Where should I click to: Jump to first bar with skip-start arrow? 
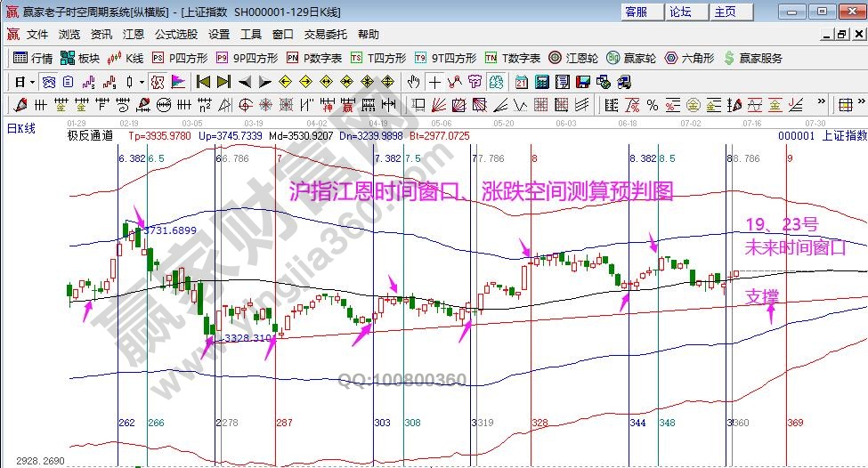pyautogui.click(x=204, y=82)
